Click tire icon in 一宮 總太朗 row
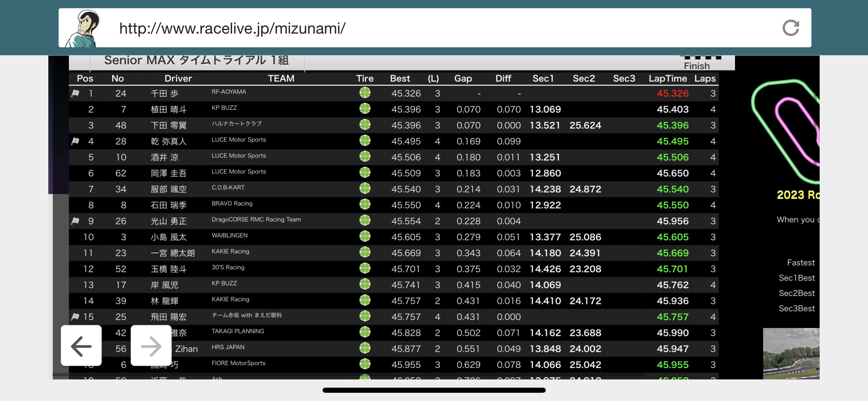The height and width of the screenshot is (401, 868). point(365,252)
